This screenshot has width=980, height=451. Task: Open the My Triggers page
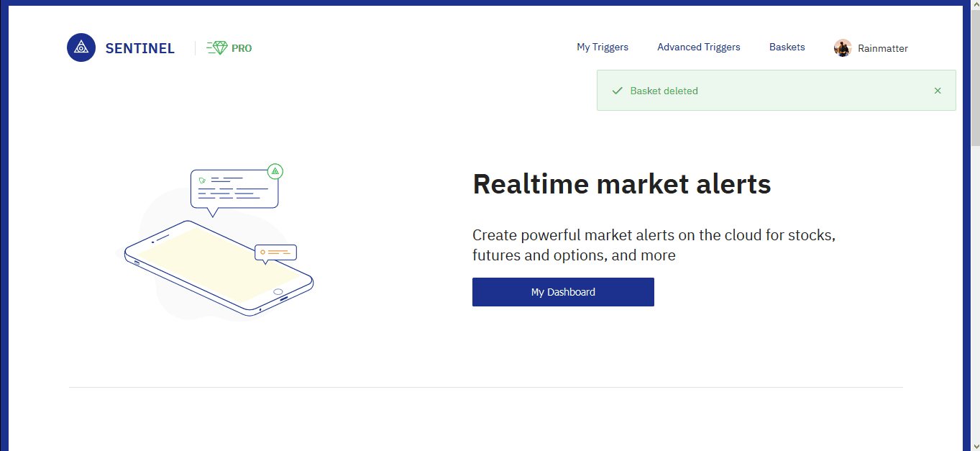[x=603, y=47]
